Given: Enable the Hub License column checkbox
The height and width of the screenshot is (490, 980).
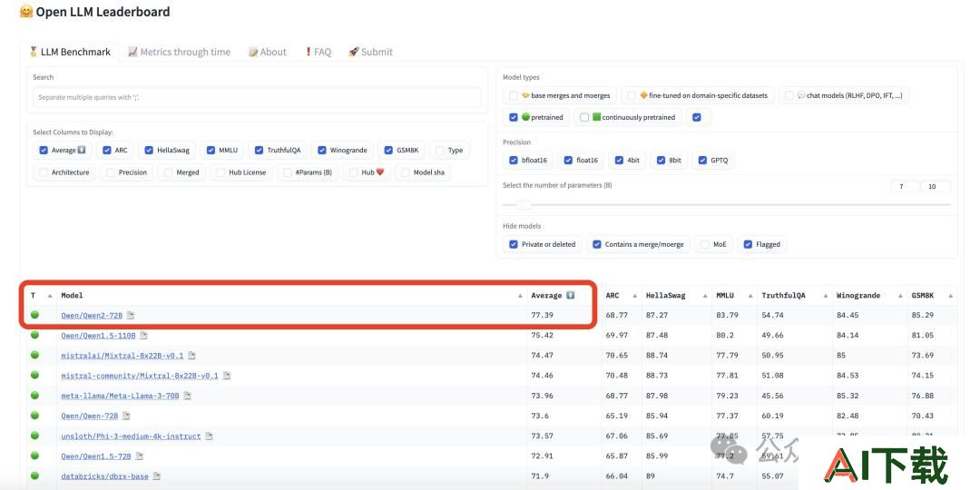Looking at the screenshot, I should pyautogui.click(x=220, y=171).
